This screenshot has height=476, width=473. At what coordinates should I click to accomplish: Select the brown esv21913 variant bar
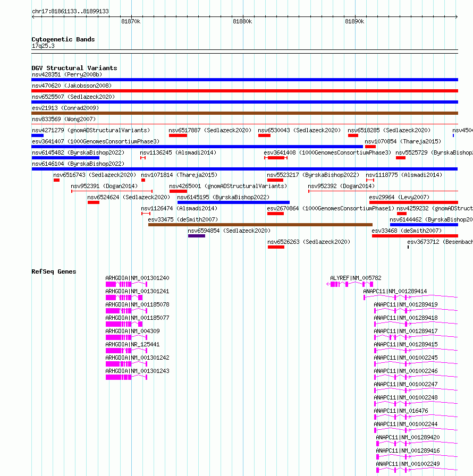coord(244,113)
